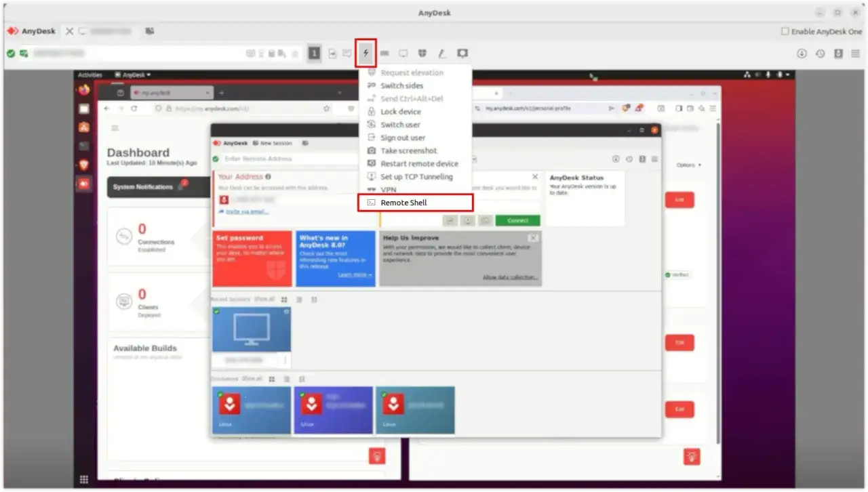
Task: Open the permissions shield icon
Action: click(422, 54)
